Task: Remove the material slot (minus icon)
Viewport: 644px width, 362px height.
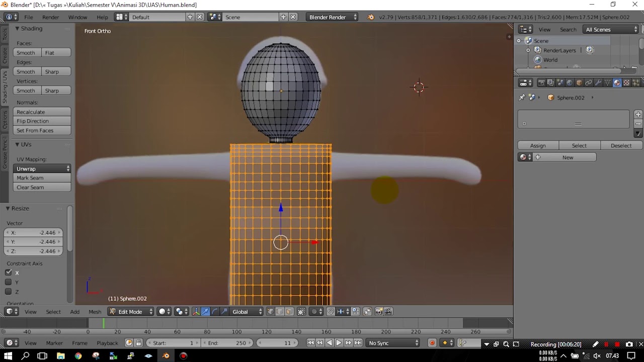Action: (x=638, y=124)
